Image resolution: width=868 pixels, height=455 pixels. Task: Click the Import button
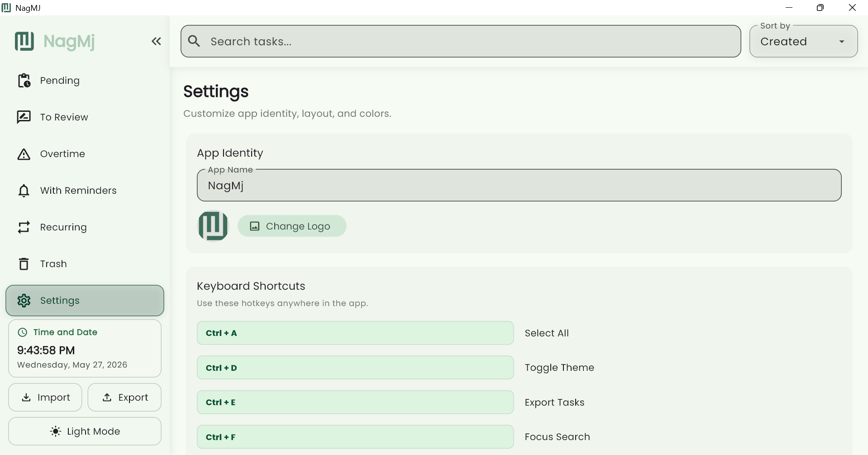coord(45,398)
